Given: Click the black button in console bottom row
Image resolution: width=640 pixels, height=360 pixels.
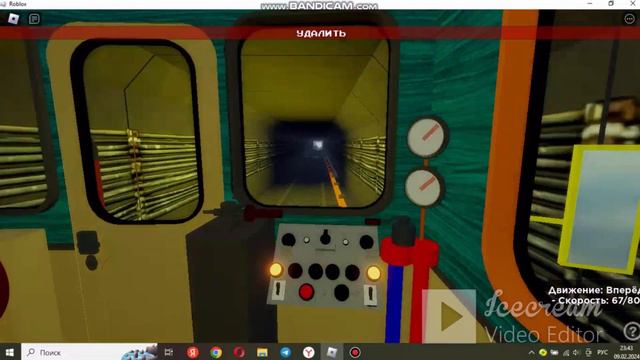Looking at the screenshot, I should point(341,292).
